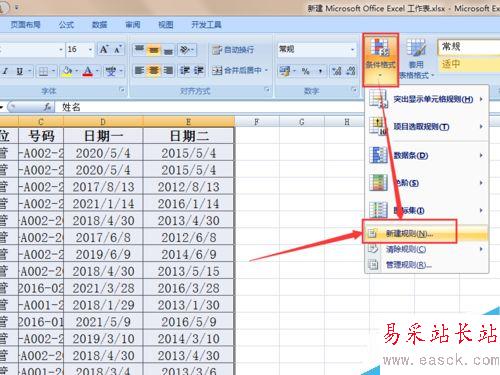Toggle align text right

pyautogui.click(x=168, y=71)
